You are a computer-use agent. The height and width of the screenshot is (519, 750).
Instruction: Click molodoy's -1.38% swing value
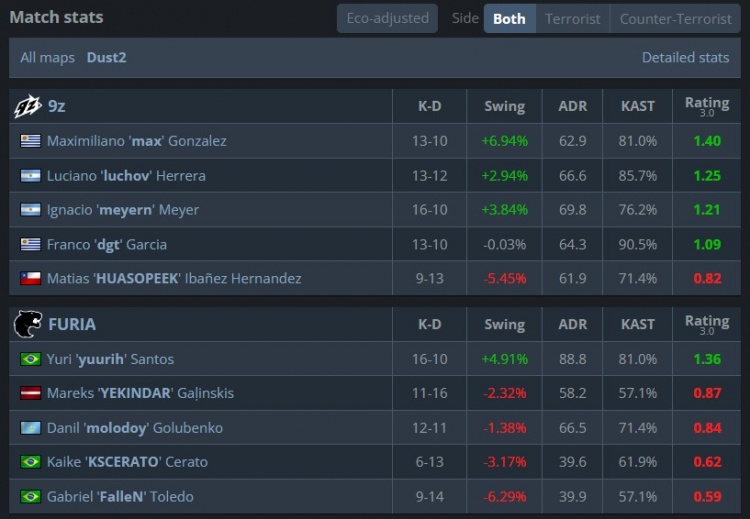pyautogui.click(x=505, y=428)
